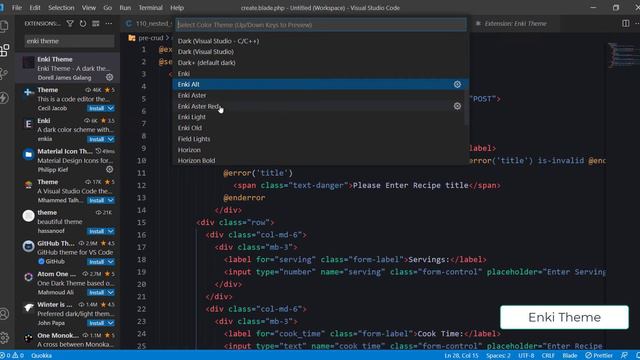Viewport: 640px width, 360px height.
Task: Install Winter is Coming by John Papa
Action: point(97,323)
